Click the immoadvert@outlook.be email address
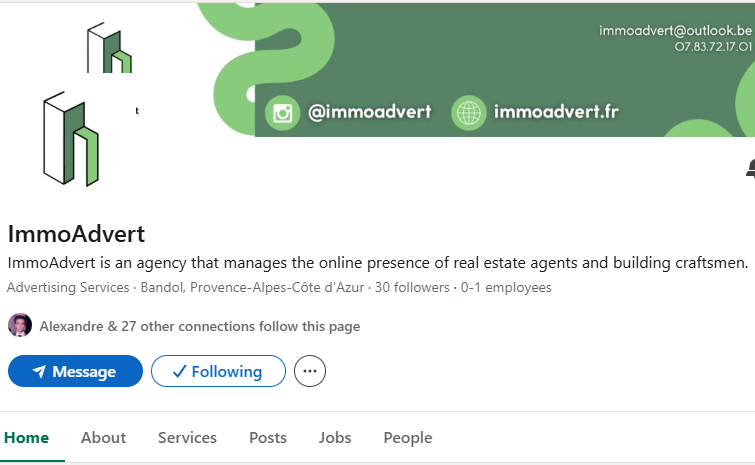The image size is (755, 465). [x=675, y=30]
